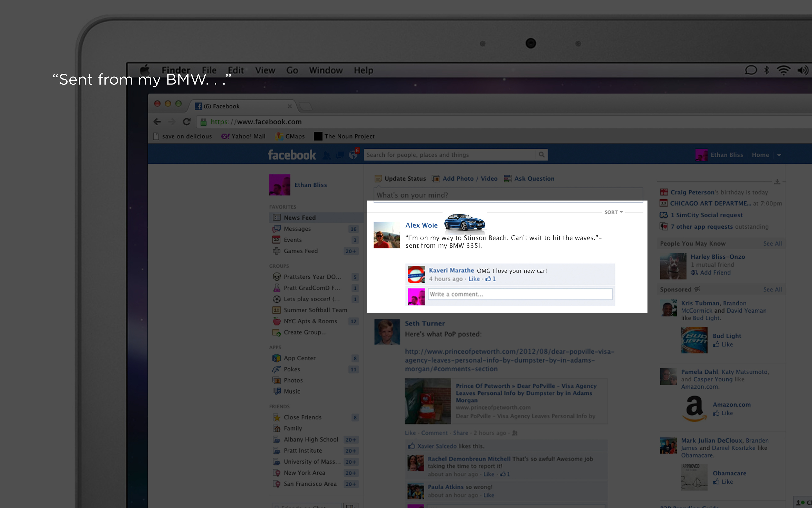Click Alex Woie's name on the post

(x=421, y=225)
